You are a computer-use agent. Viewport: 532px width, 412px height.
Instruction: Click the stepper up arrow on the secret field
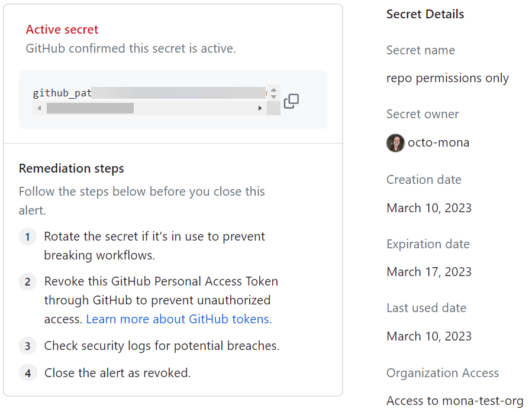click(273, 89)
